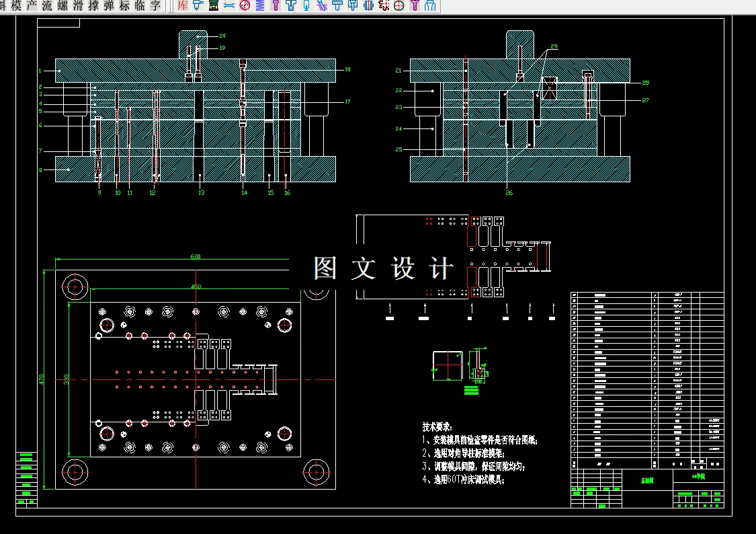Select the 撑 toolbar button
The image size is (756, 534).
[93, 6]
